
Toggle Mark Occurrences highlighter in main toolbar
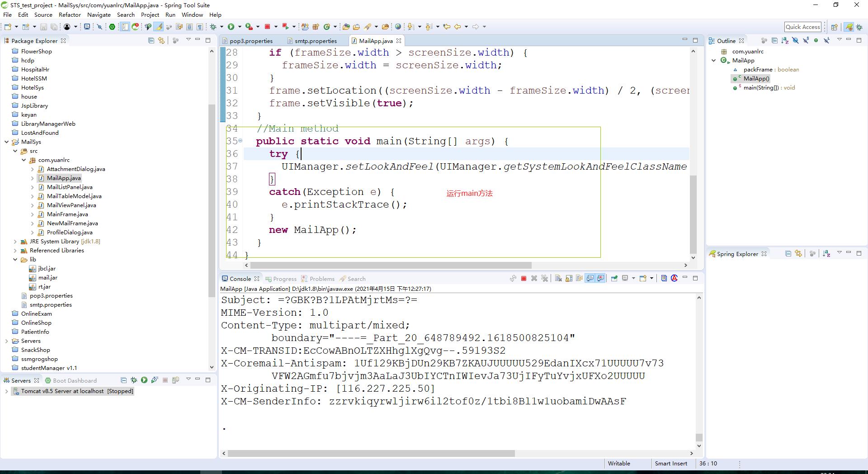[159, 27]
